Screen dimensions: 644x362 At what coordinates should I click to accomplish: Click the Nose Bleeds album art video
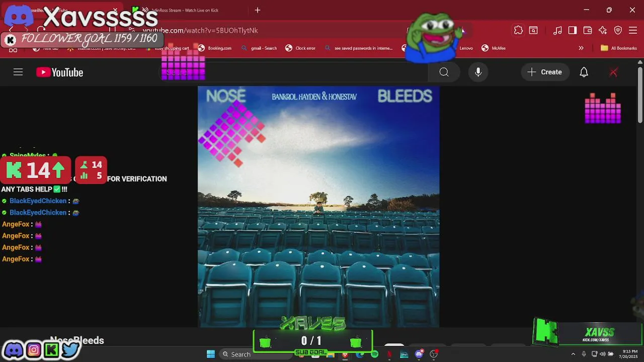tap(318, 207)
